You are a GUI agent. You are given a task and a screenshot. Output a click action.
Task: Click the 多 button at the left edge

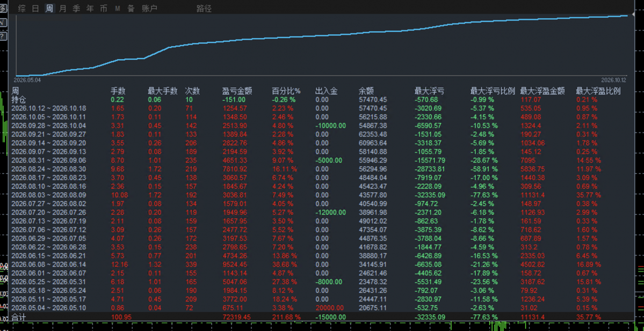pos(3,8)
